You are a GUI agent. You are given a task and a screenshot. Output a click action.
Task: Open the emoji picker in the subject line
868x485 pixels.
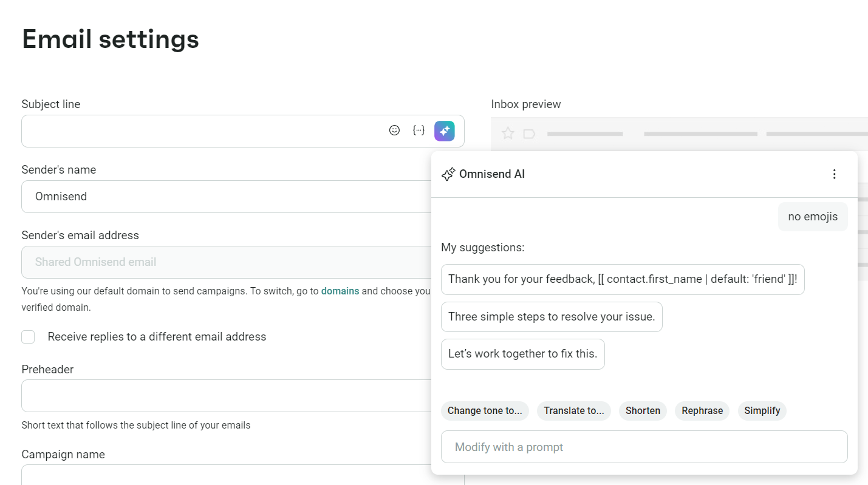(394, 130)
